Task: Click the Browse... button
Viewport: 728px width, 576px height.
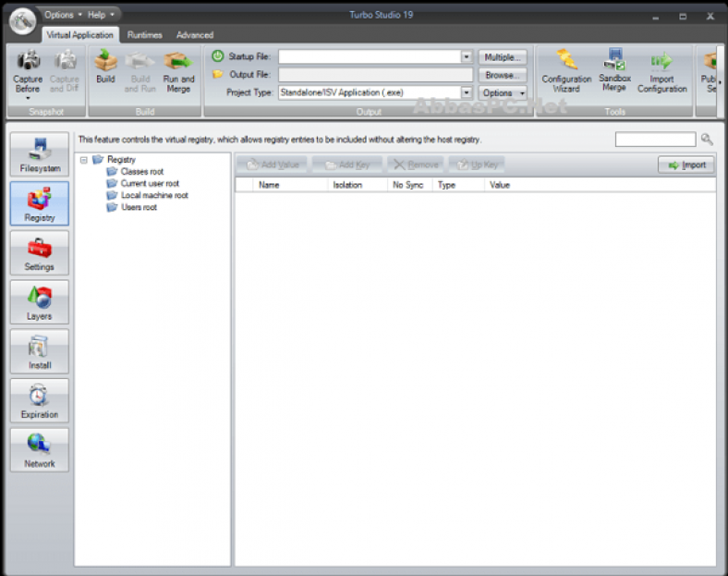Action: tap(503, 75)
